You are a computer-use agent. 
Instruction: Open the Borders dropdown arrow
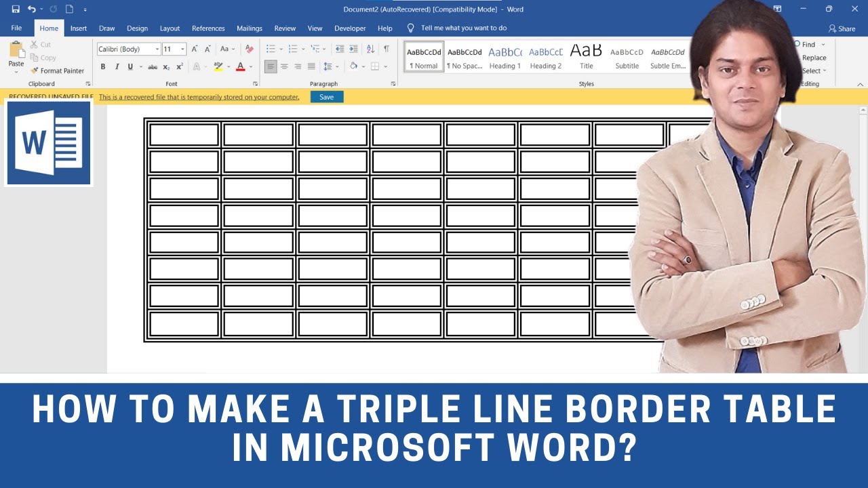[385, 66]
